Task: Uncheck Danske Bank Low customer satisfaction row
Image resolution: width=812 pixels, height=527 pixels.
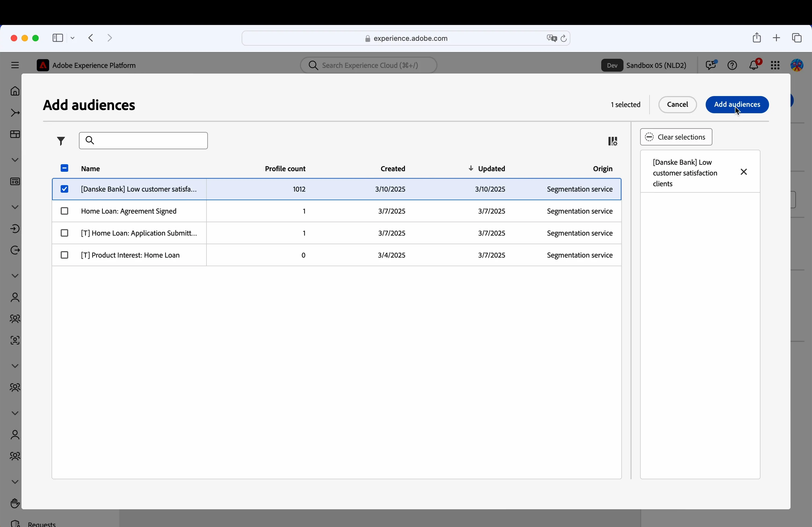Action: [64, 189]
